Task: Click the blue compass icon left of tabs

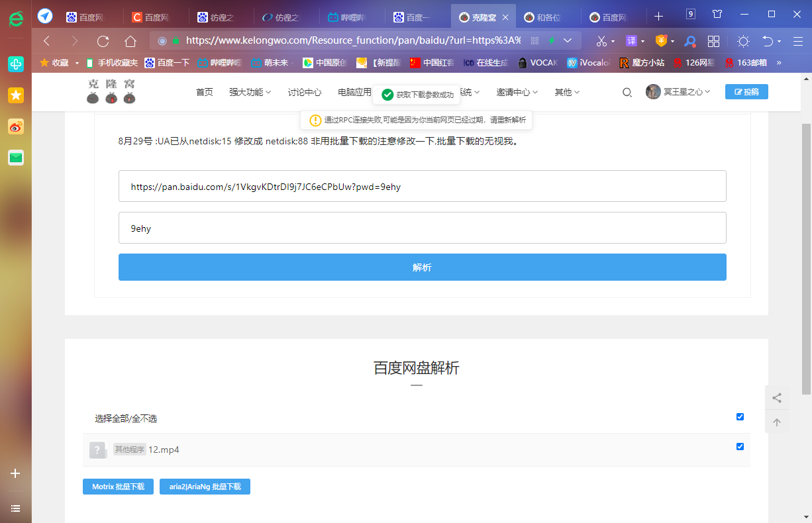Action: pos(45,16)
